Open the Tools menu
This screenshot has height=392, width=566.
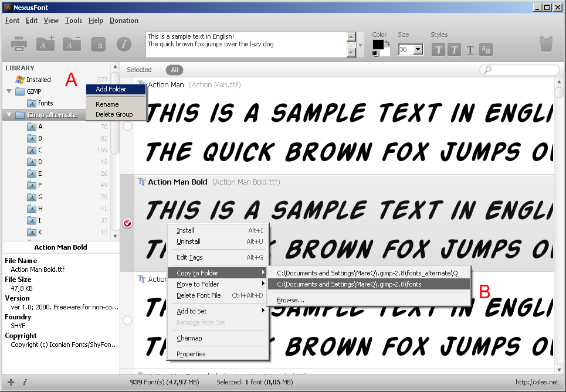click(x=73, y=21)
